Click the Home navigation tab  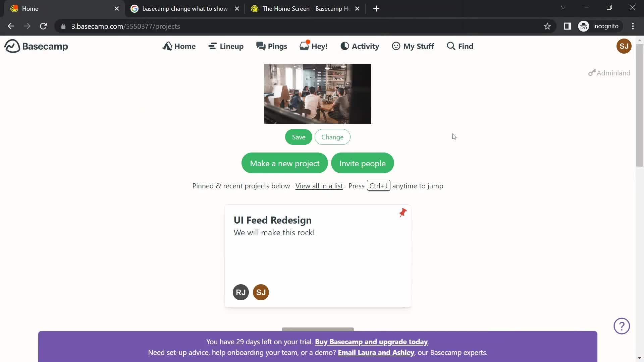click(179, 46)
